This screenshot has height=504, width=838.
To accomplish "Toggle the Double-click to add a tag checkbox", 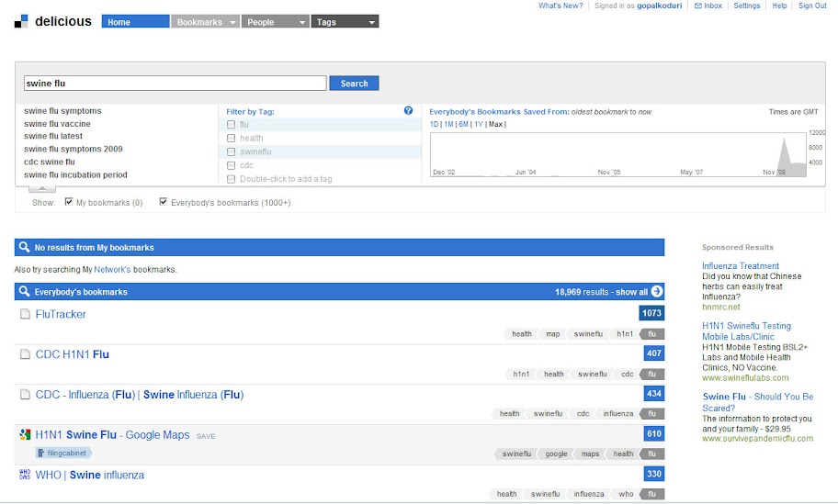I will click(231, 179).
